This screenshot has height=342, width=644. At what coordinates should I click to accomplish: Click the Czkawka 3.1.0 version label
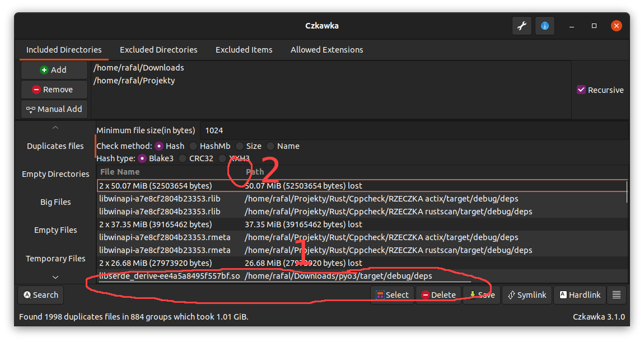(599, 317)
